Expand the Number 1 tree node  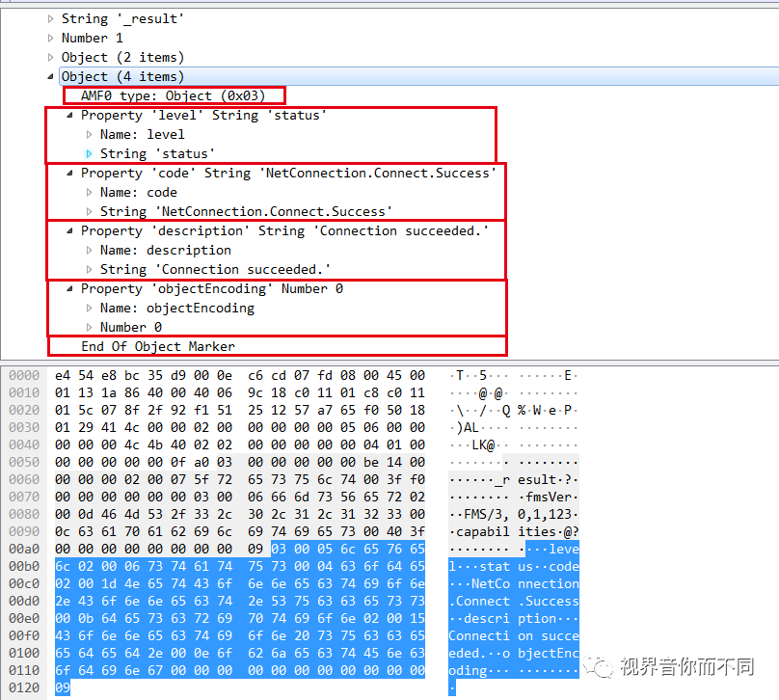(50, 39)
